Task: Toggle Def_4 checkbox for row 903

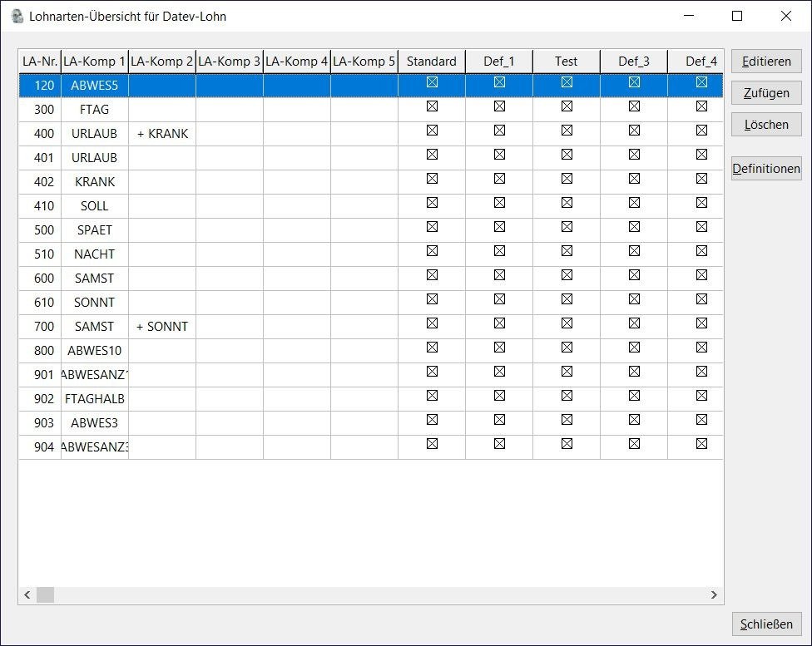Action: tap(701, 419)
